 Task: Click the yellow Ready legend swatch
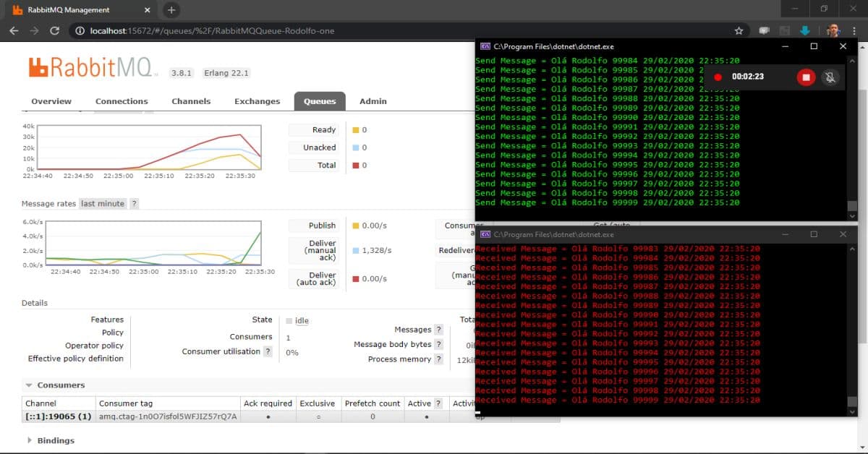[x=355, y=130]
